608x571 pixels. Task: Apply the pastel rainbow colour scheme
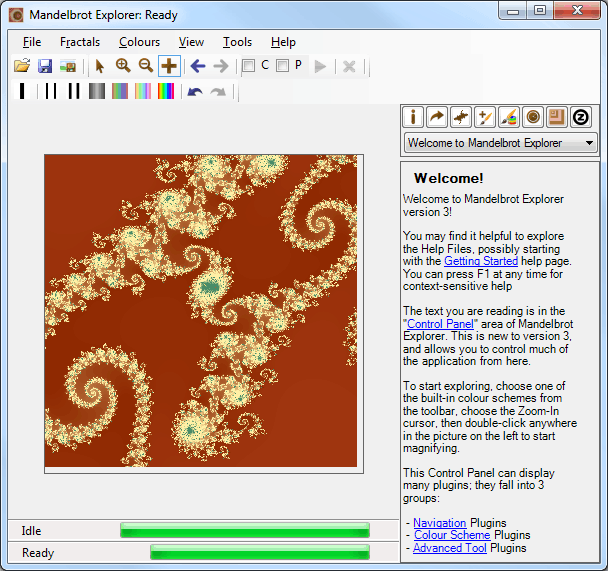click(x=143, y=91)
